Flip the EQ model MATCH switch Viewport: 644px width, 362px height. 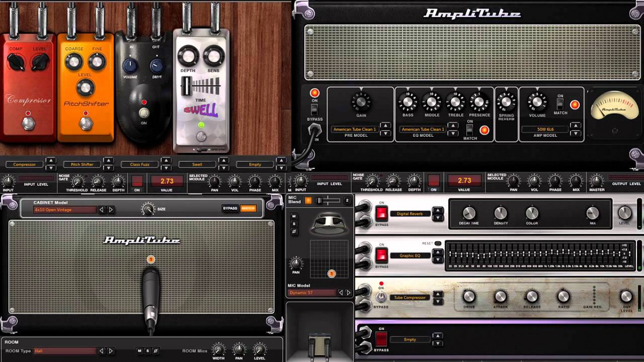(470, 129)
